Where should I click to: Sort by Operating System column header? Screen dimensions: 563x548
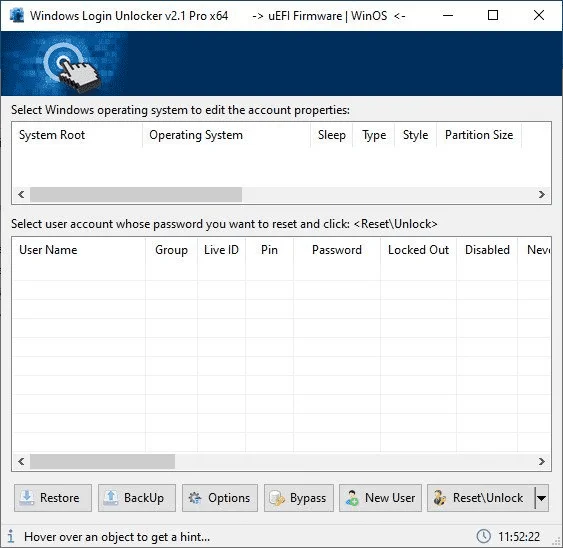pyautogui.click(x=227, y=135)
